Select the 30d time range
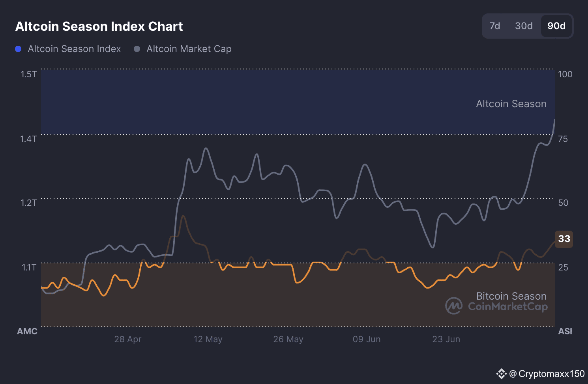The width and height of the screenshot is (588, 384). tap(524, 26)
